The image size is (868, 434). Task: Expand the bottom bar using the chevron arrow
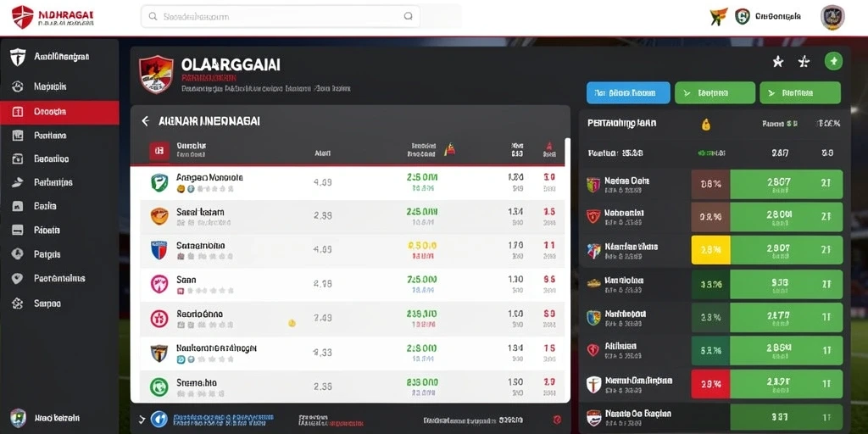(x=142, y=419)
